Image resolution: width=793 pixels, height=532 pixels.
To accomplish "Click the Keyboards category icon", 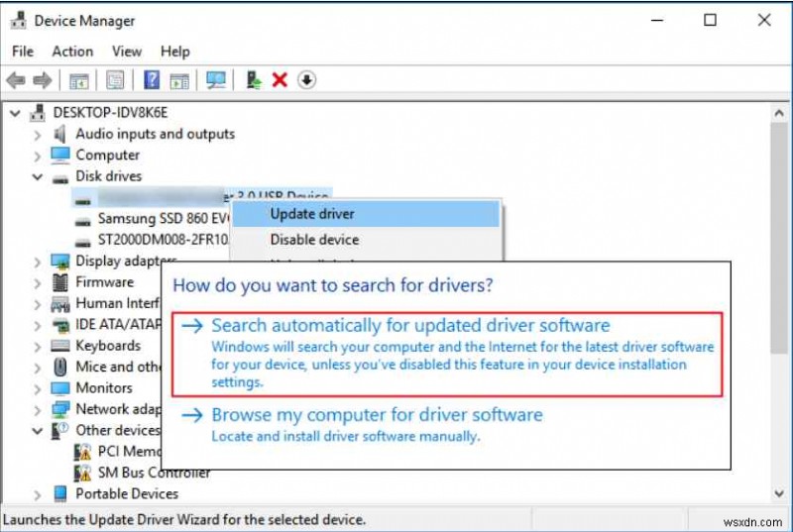I will tap(60, 346).
